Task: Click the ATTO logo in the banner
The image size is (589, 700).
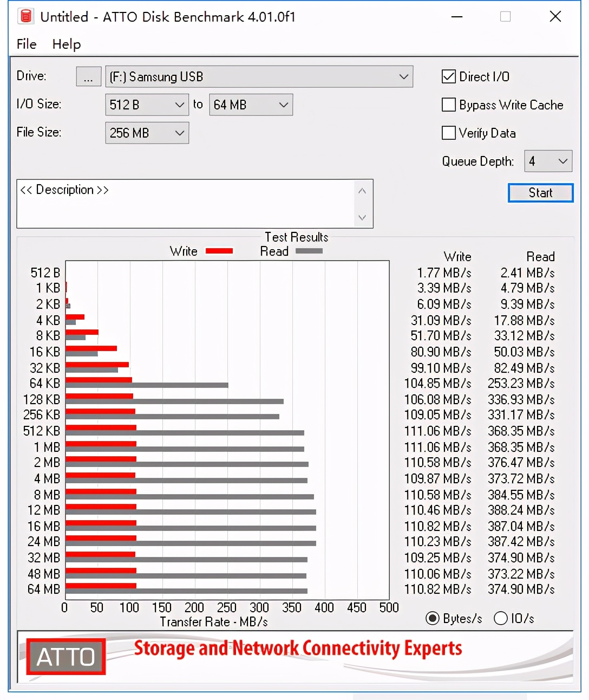Action: point(66,657)
